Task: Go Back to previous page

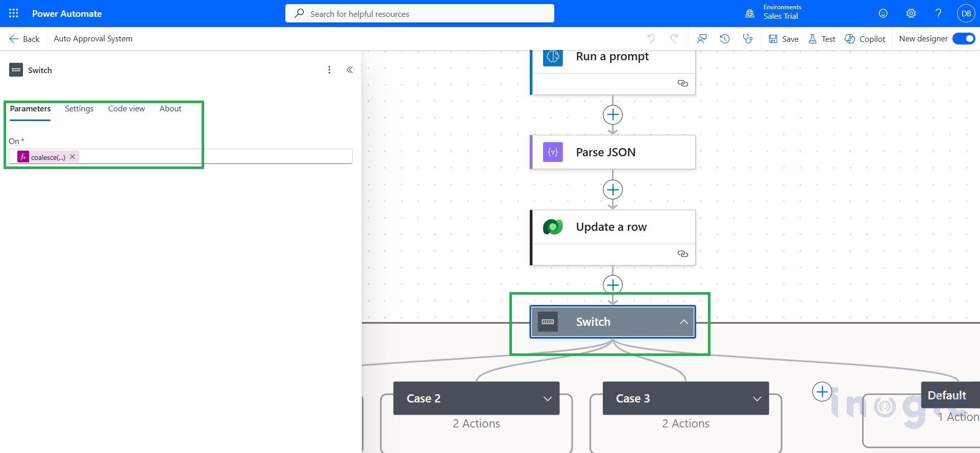Action: tap(24, 39)
